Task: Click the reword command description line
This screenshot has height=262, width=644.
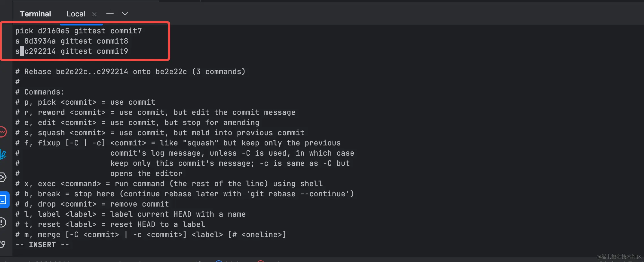Action: pos(155,112)
